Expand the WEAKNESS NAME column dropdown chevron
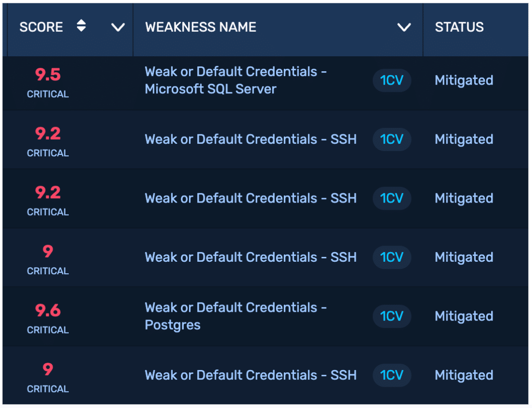 tap(404, 27)
